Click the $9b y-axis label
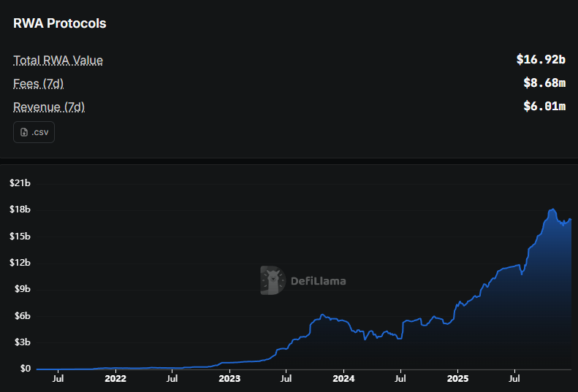Screen dimensions: 578x392 pyautogui.click(x=22, y=289)
